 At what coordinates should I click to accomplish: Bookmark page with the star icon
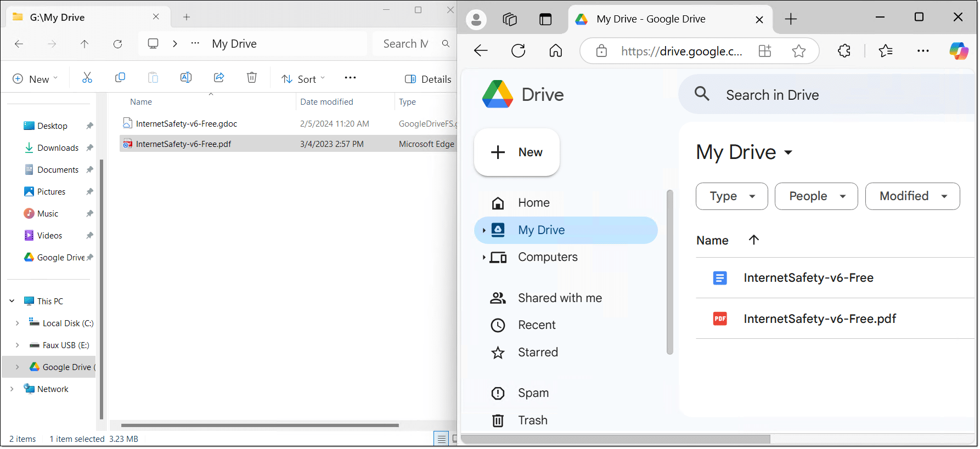point(798,51)
